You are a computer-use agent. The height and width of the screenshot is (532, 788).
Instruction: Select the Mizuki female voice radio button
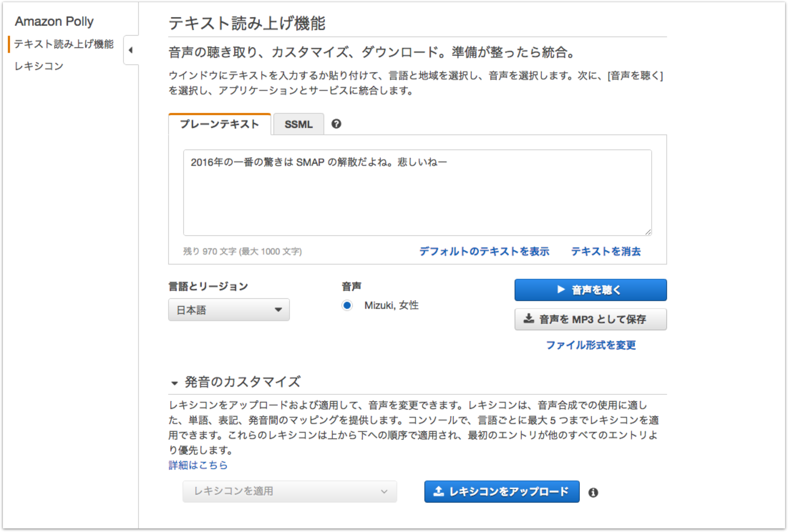pos(347,305)
